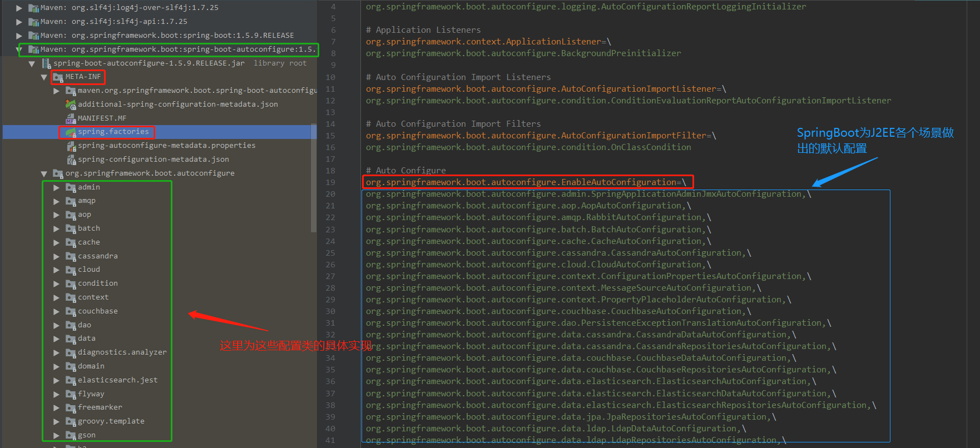Expand the aop package arrow

click(56, 215)
